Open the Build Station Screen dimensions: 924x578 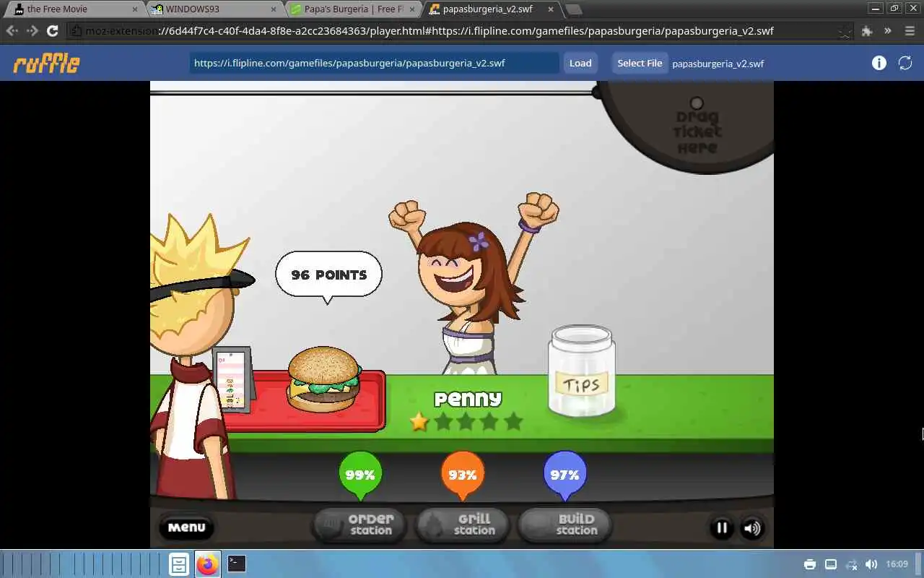pos(565,525)
